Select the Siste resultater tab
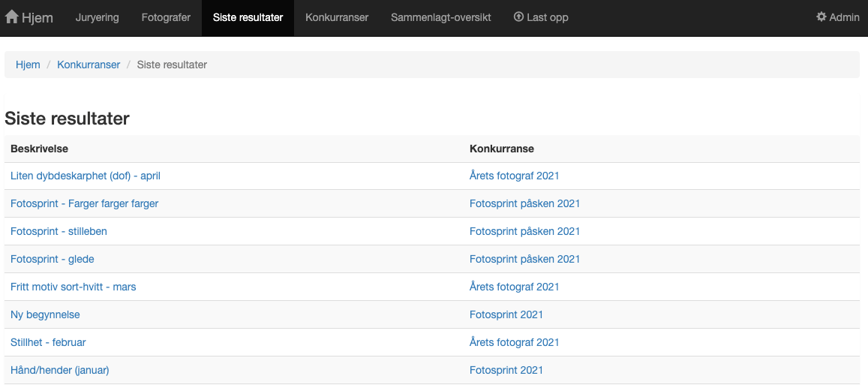Image resolution: width=868 pixels, height=385 pixels. 248,18
